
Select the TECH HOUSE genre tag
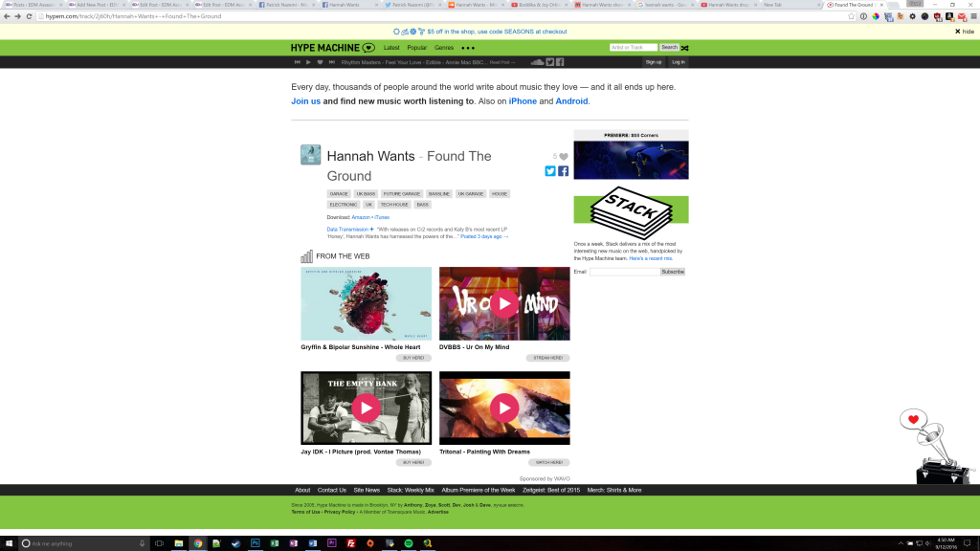(393, 205)
